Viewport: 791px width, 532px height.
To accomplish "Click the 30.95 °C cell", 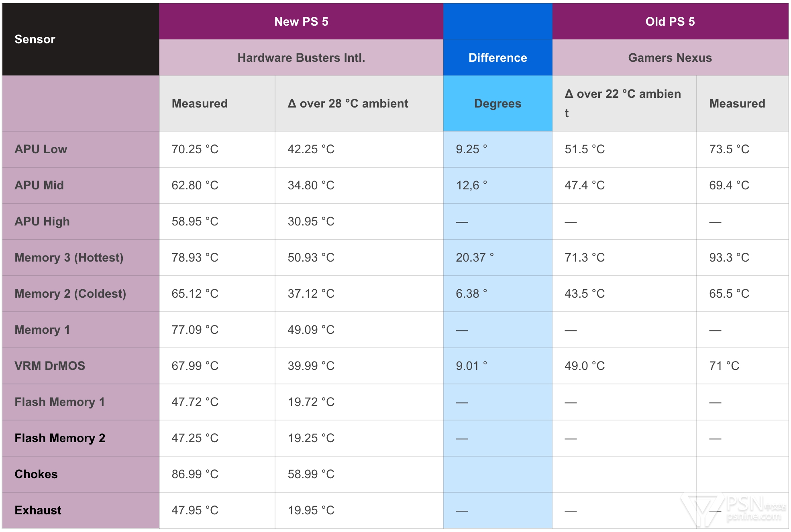I will [359, 221].
